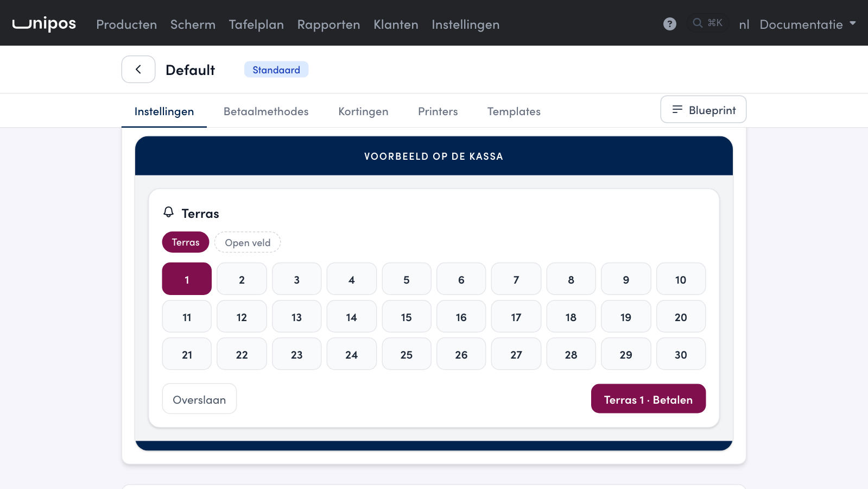Open the Scherm menu

tap(193, 24)
